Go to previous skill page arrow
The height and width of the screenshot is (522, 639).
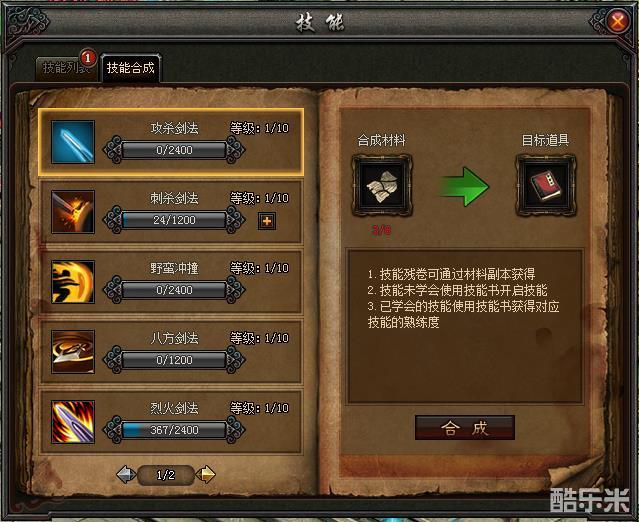click(x=126, y=475)
